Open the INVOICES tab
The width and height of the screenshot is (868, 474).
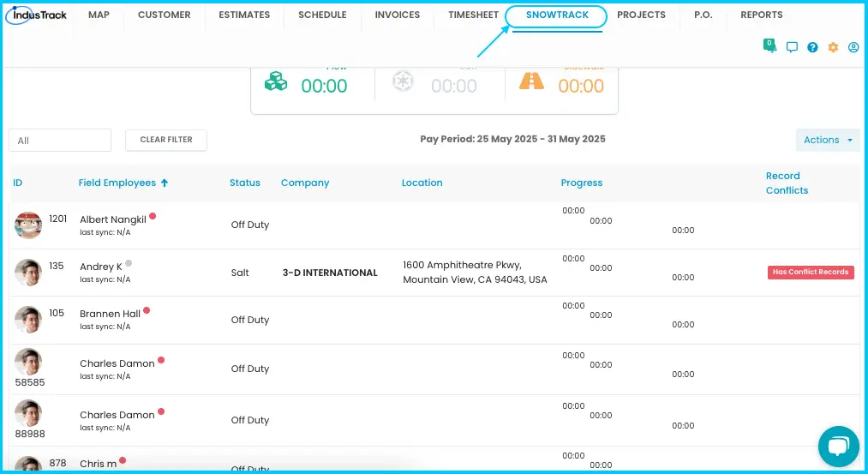[398, 15]
